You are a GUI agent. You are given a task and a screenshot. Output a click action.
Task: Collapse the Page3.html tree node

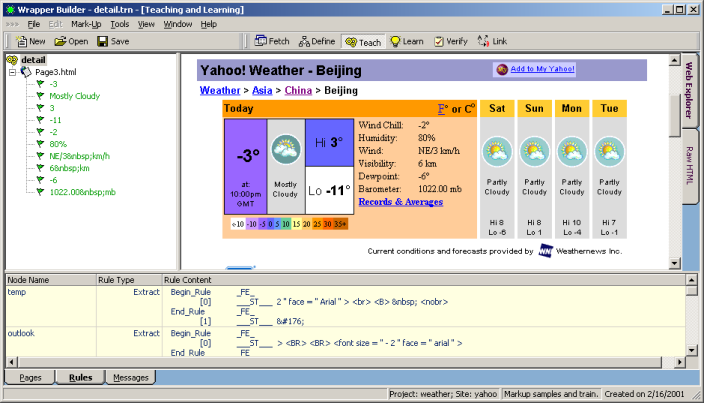click(x=13, y=72)
